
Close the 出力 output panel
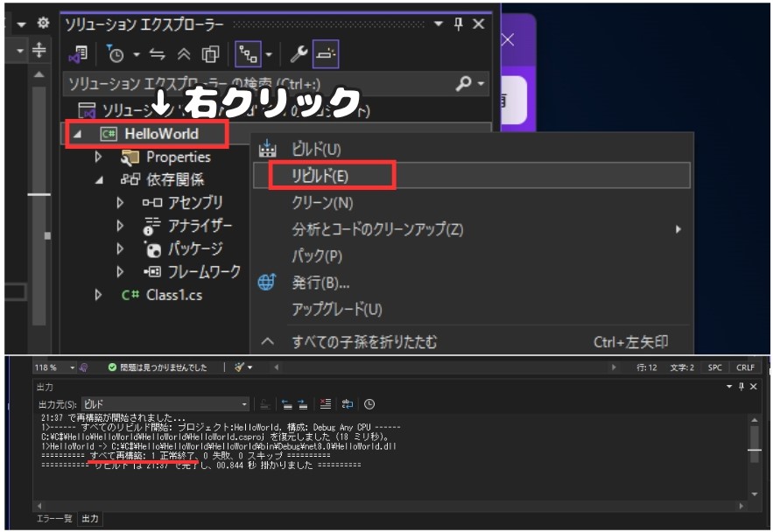coord(753,387)
